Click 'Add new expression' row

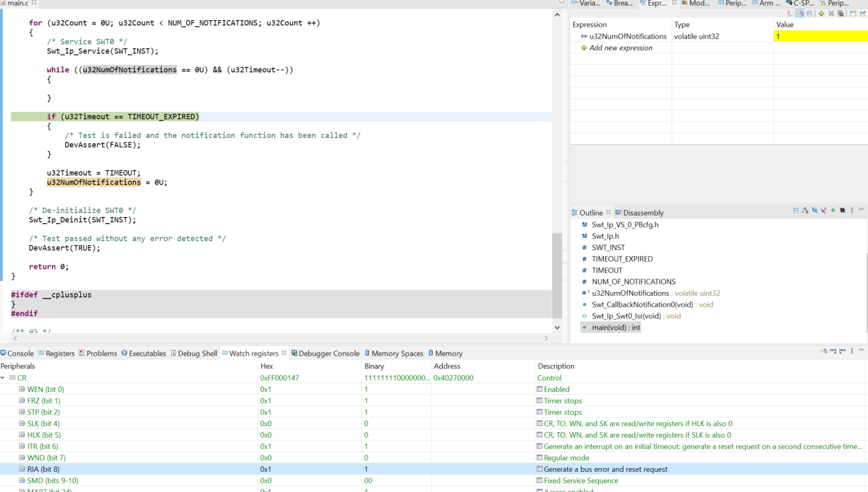(621, 48)
